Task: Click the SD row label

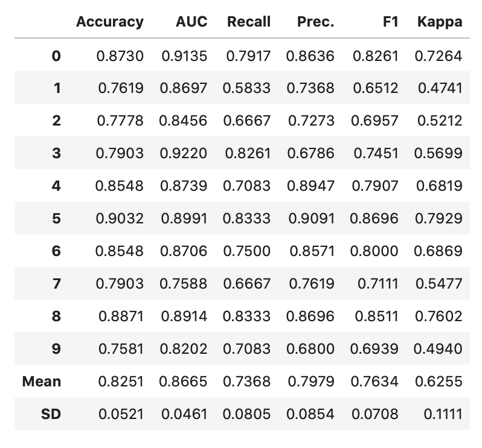Action: [51, 414]
